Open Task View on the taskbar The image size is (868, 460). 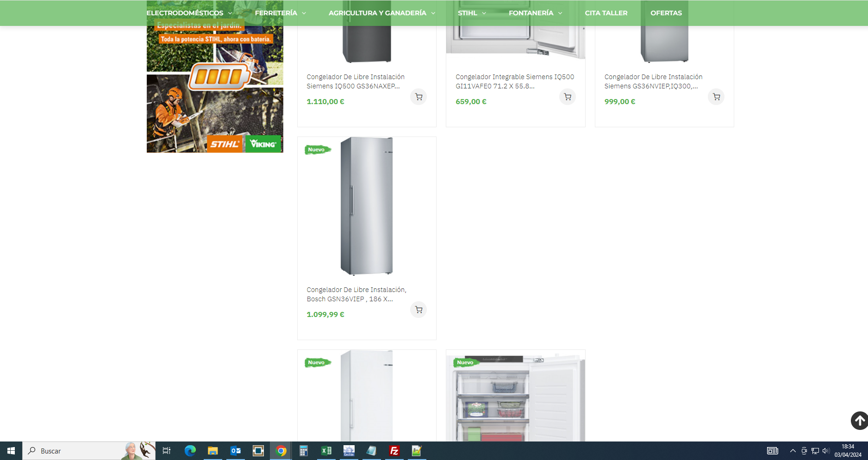167,451
